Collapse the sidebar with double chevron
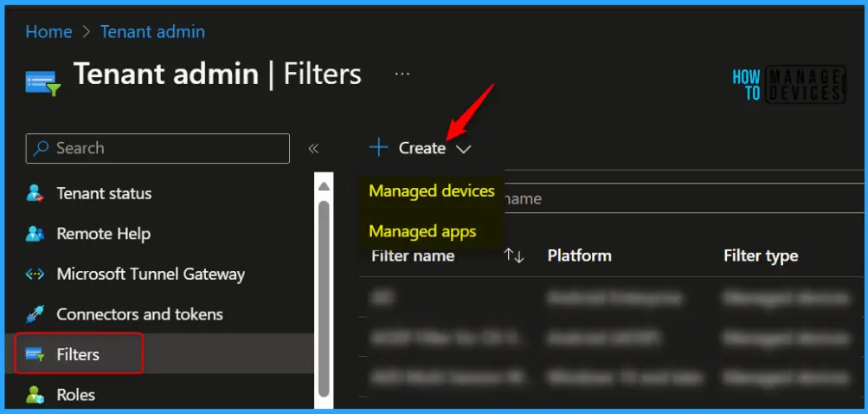Screen dimensions: 868x414 [313, 148]
